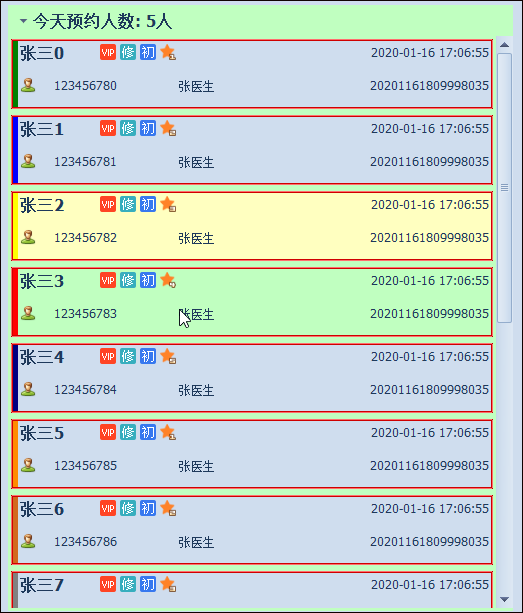Select the 张三2 appointment card

252,226
